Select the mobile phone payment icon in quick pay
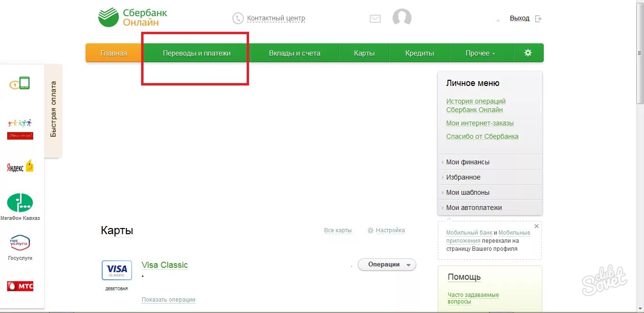The width and height of the screenshot is (644, 313). (x=19, y=84)
